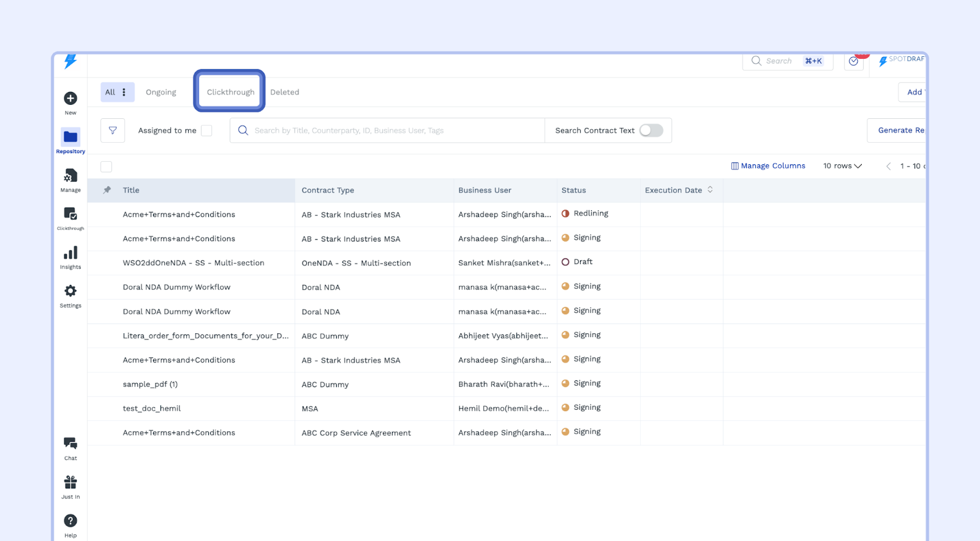Open the All tab options menu
Screen dimensions: 980x541
pos(124,93)
